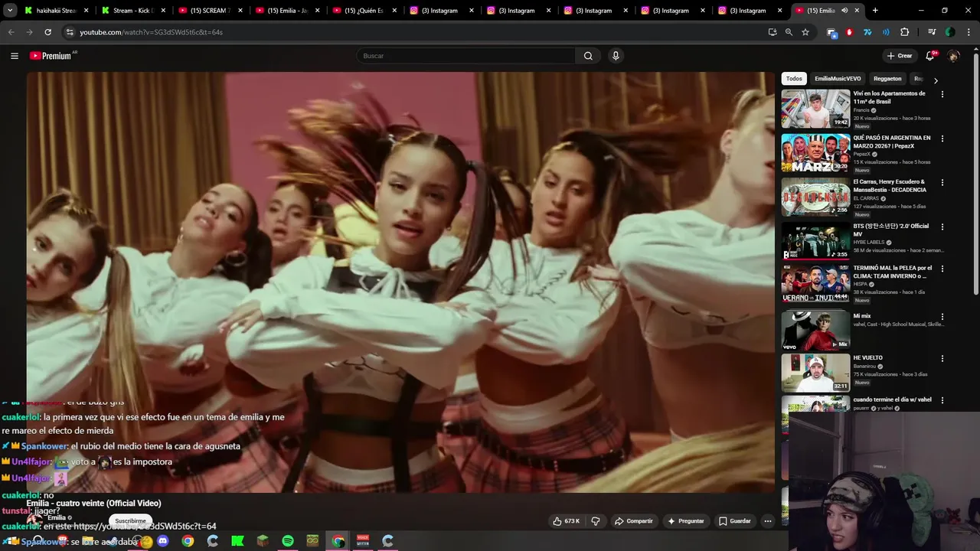Viewport: 980px width, 551px height.
Task: Click the PepazX channel name
Action: click(x=861, y=155)
